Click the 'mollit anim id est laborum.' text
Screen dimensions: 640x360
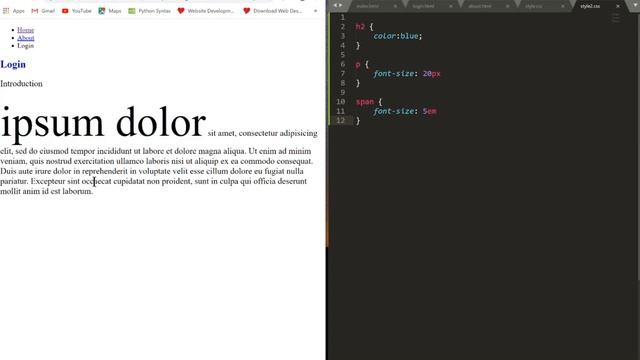coord(47,191)
